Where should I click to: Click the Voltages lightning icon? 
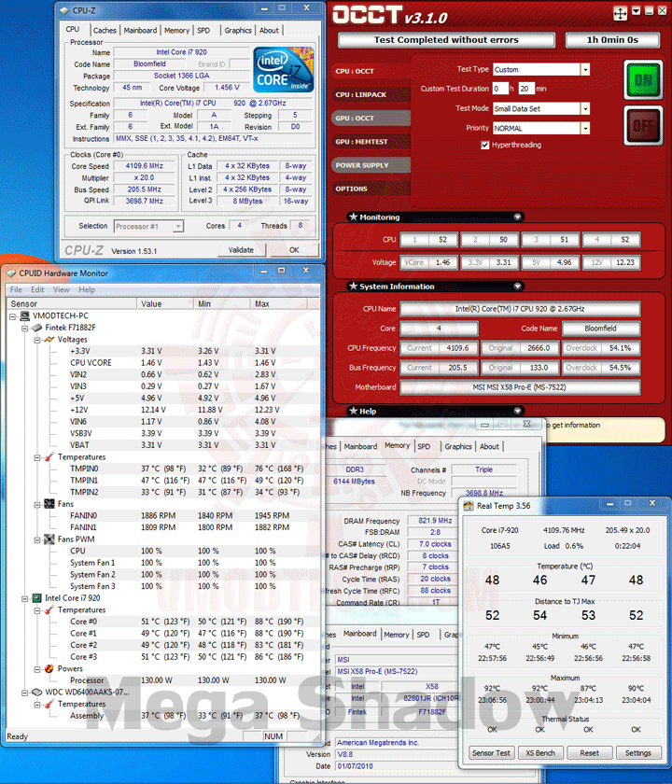(x=49, y=340)
